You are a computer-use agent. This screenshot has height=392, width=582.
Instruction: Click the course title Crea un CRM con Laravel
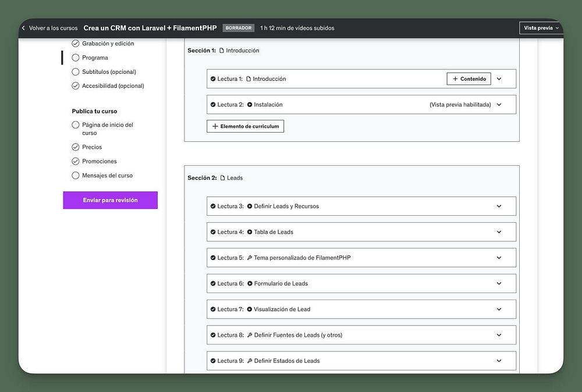click(150, 28)
